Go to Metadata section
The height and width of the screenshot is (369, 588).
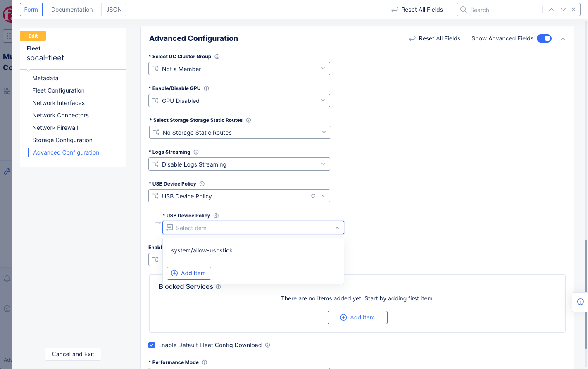(45, 78)
